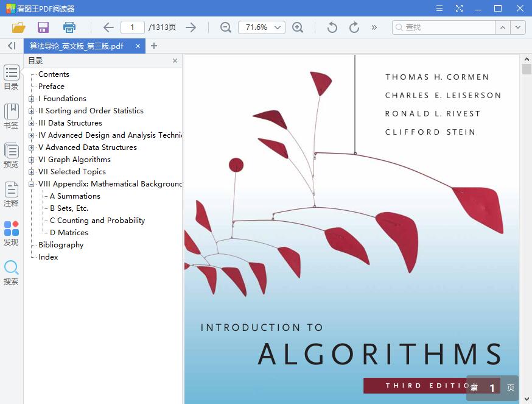Viewport: 532px width, 404px height.
Task: Click the vertical scrollbar thumb
Action: (527, 69)
